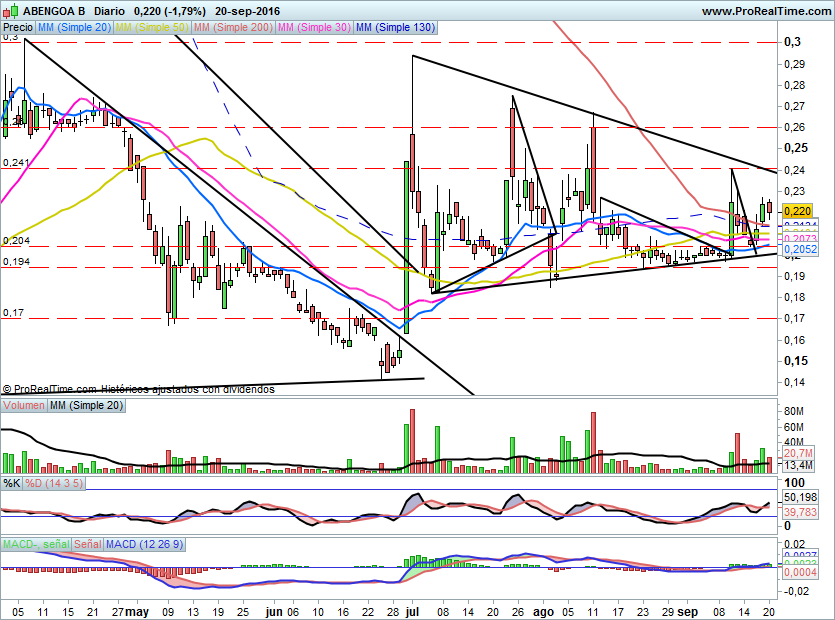Click the Volumen panel label

24,405
